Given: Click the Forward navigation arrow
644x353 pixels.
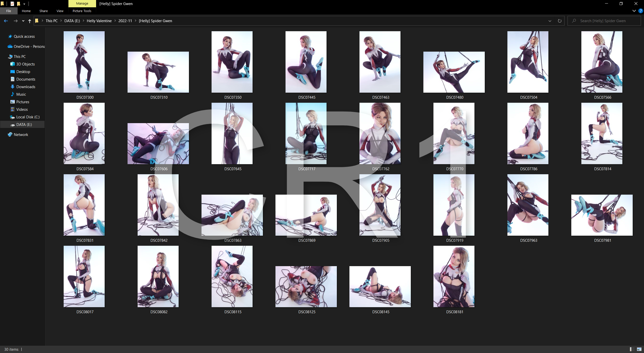Looking at the screenshot, I should click(x=16, y=21).
